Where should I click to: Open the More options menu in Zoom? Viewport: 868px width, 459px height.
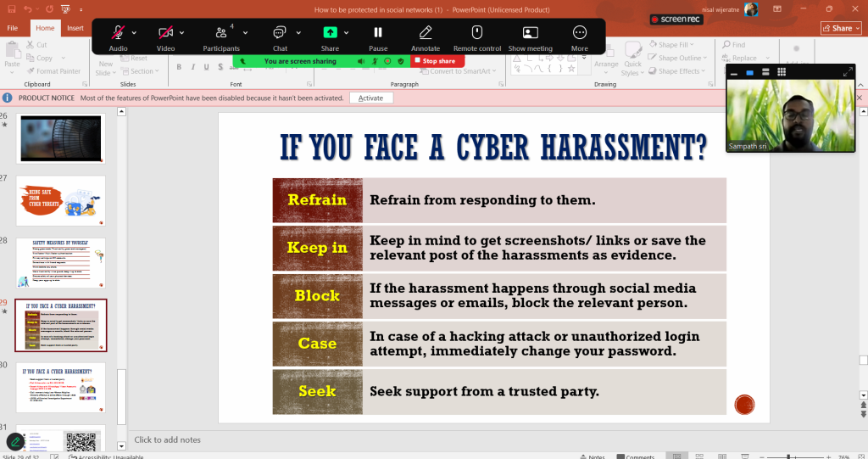coord(580,33)
